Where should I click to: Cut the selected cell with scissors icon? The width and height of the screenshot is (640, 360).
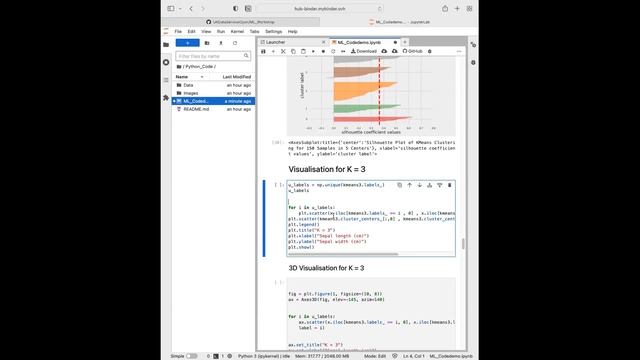(283, 51)
